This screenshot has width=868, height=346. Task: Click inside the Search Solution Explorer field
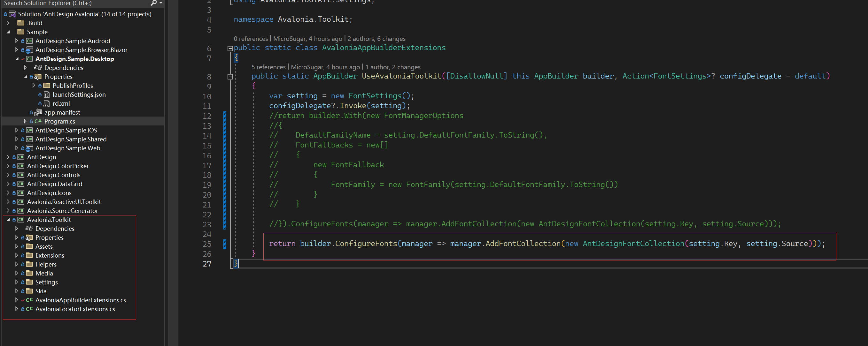tap(67, 3)
